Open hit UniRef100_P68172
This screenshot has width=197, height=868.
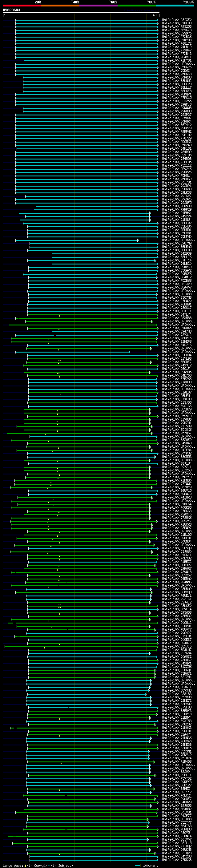click(176, 44)
